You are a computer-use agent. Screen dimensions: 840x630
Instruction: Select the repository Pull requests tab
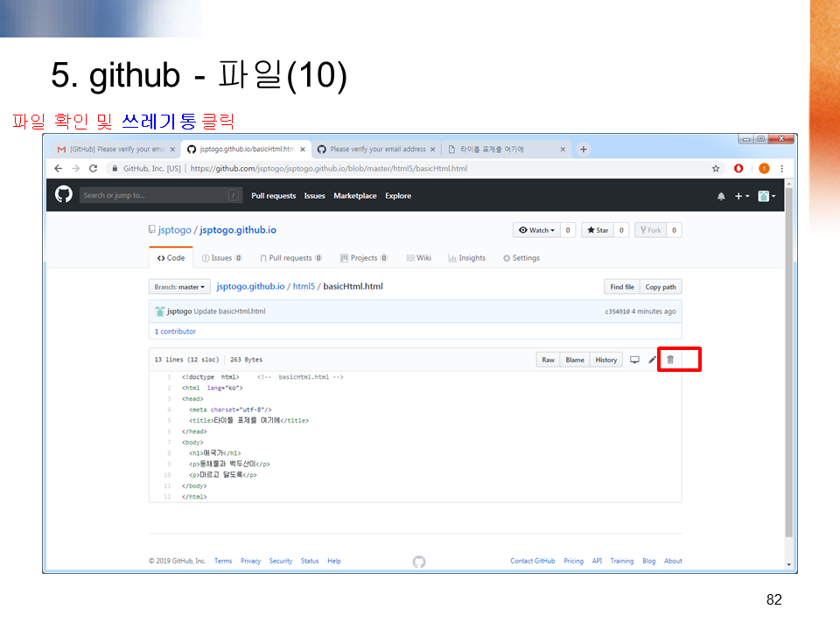pyautogui.click(x=290, y=257)
